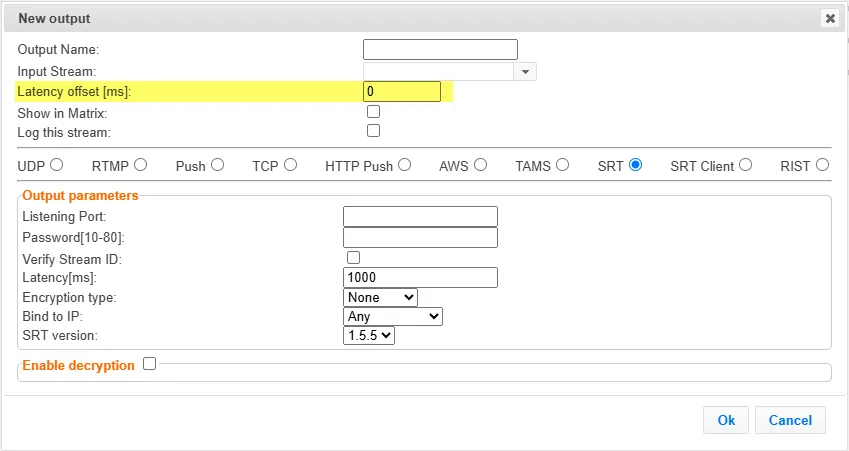Click the Bind to IP label
The width and height of the screenshot is (849, 451).
pyautogui.click(x=53, y=316)
